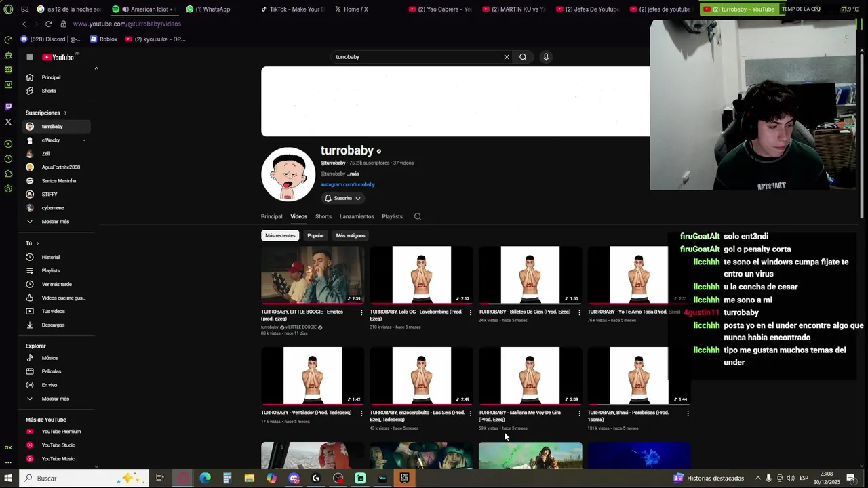Select the Más antiguos filter chip

(x=351, y=235)
